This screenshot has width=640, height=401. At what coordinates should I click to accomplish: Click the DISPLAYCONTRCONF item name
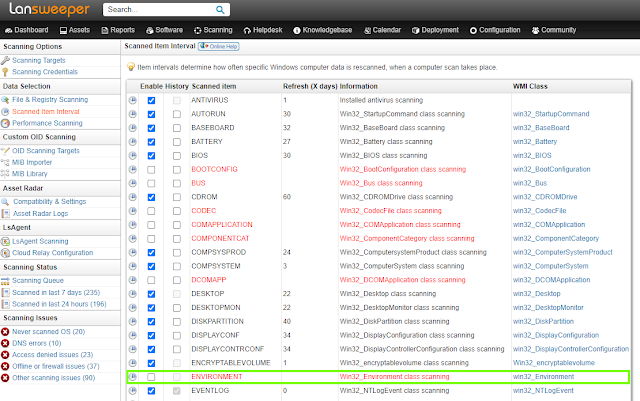pos(227,349)
